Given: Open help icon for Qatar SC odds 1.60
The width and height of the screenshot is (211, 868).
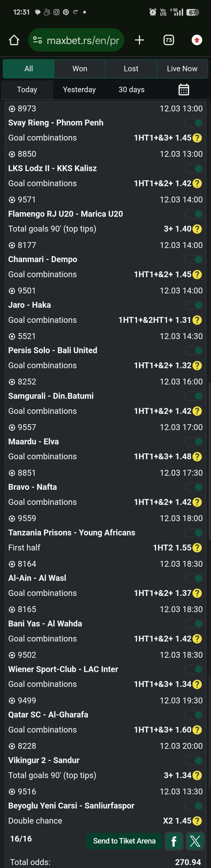Looking at the screenshot, I should coord(197,730).
